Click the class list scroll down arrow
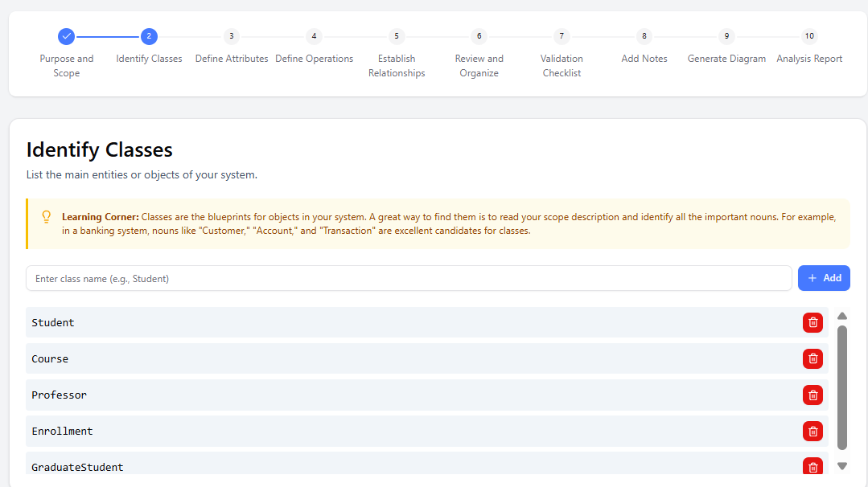 (x=842, y=465)
